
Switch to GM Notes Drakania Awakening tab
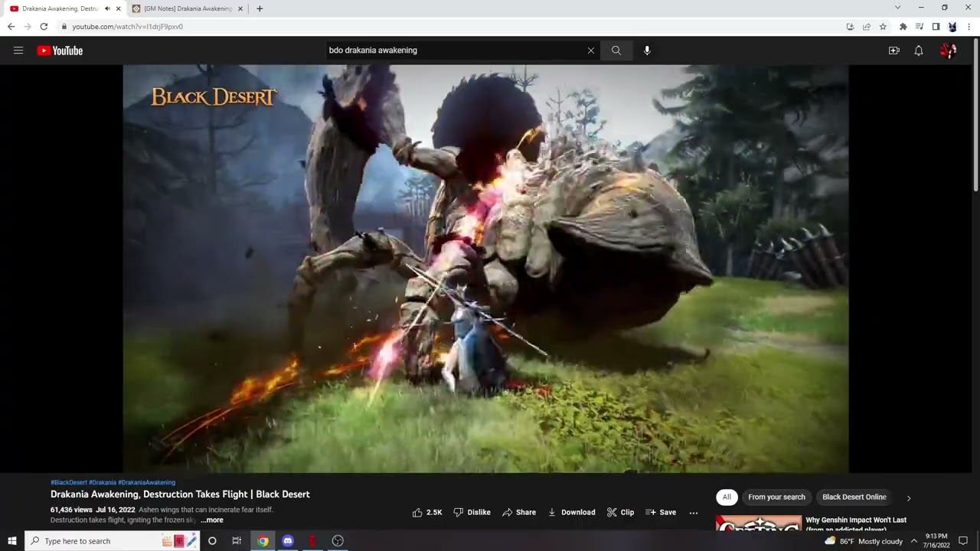click(x=188, y=8)
